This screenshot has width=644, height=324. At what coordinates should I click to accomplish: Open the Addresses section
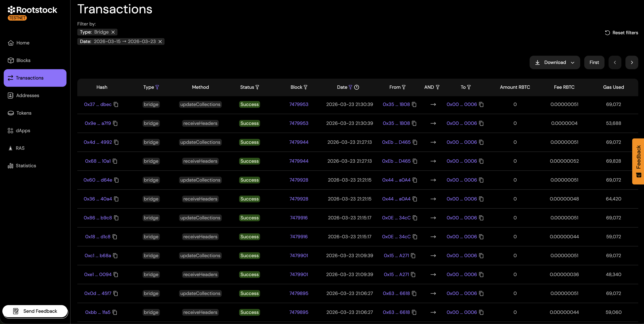28,95
